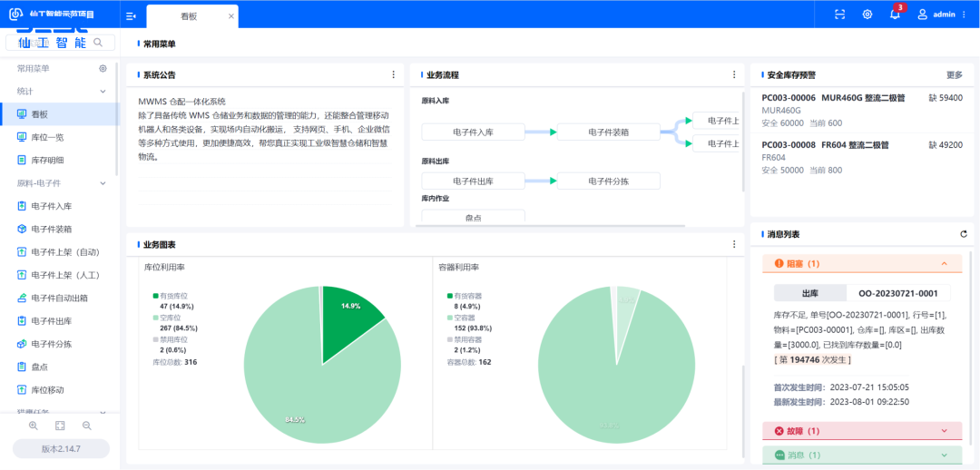Click 更多 in 安全库存预警 panel
This screenshot has width=980, height=470.
coord(954,75)
